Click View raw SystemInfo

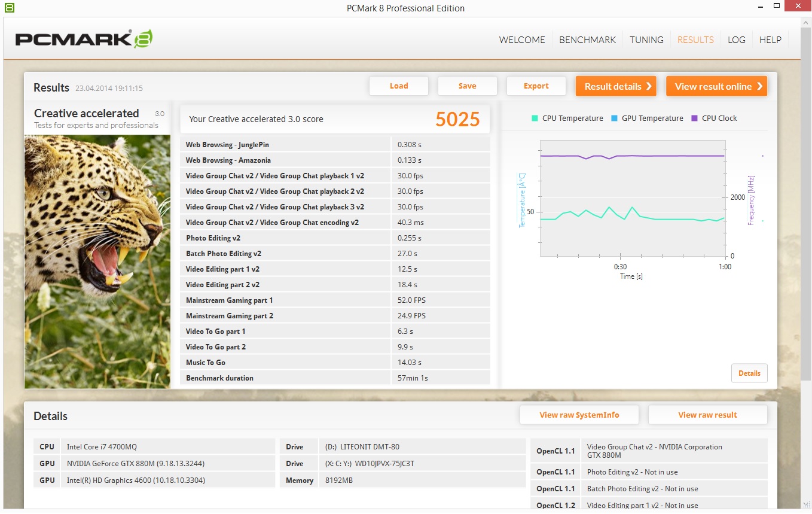579,415
